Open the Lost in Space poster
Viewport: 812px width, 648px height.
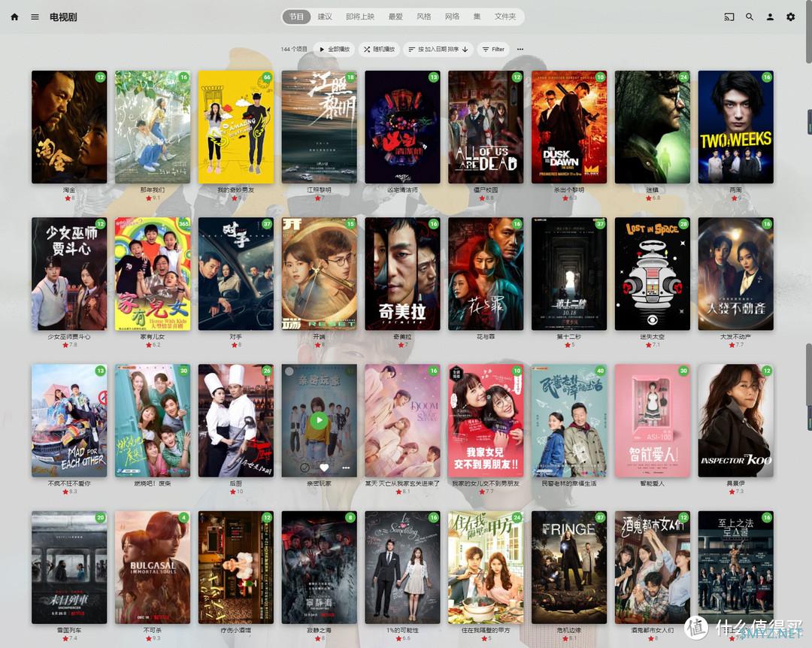pyautogui.click(x=653, y=274)
